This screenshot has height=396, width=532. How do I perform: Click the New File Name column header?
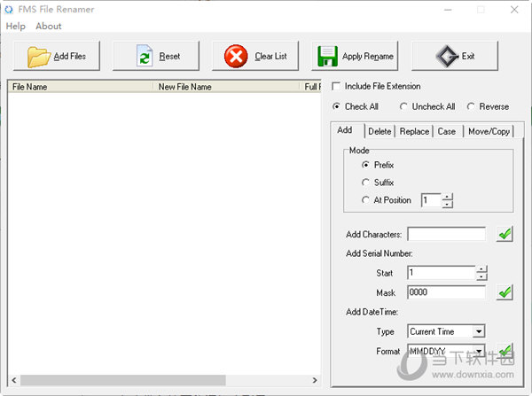226,87
